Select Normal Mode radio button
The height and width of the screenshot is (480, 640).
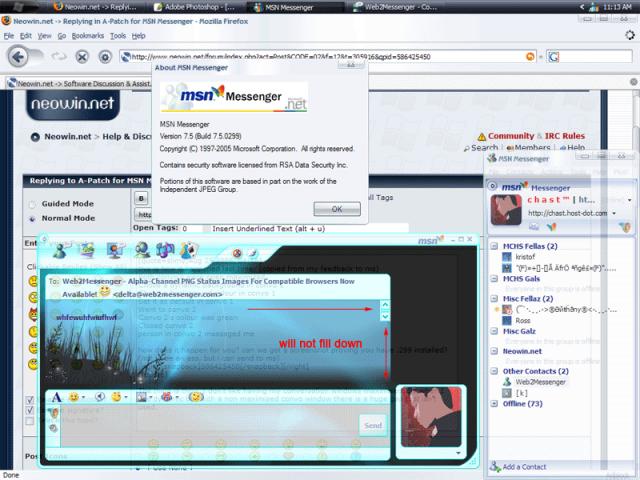coord(32,218)
